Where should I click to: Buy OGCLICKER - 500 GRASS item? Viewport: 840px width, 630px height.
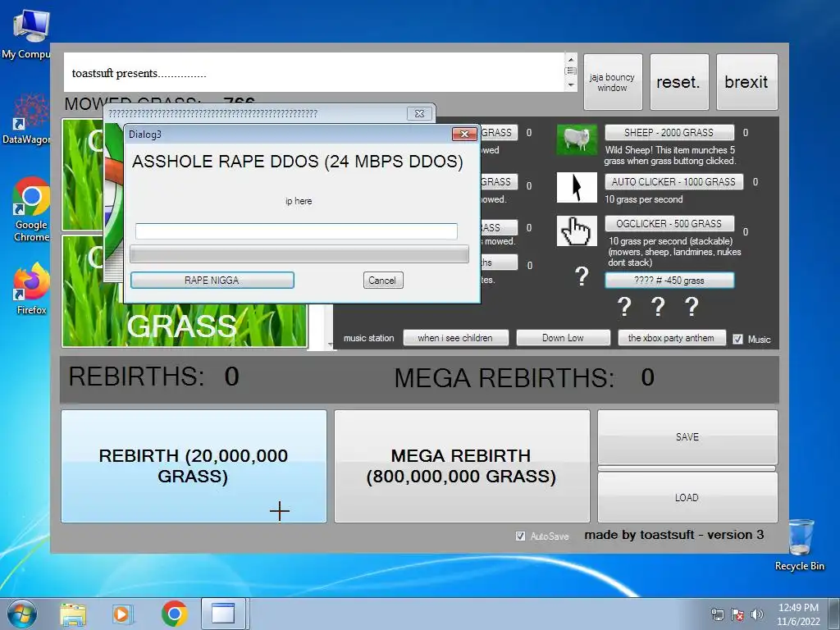click(669, 223)
